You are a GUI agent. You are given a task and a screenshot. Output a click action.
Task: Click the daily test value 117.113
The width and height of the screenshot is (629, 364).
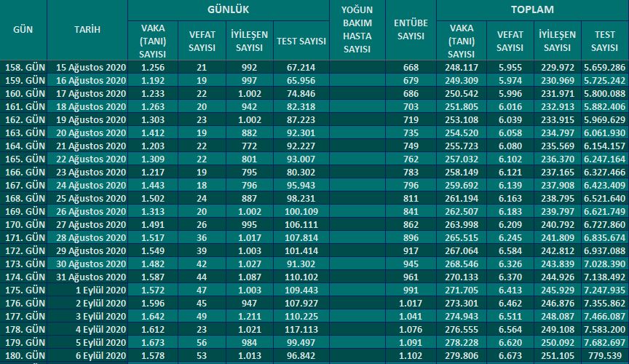[301, 330]
